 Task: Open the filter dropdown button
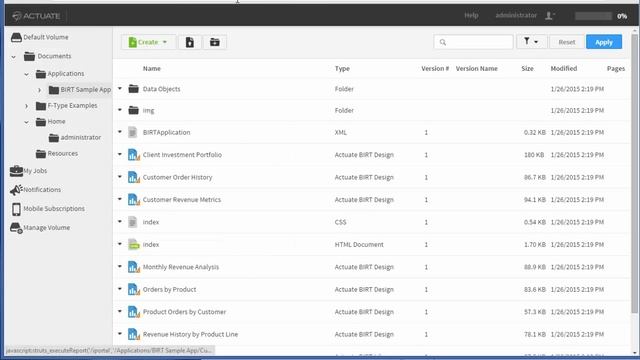[531, 42]
